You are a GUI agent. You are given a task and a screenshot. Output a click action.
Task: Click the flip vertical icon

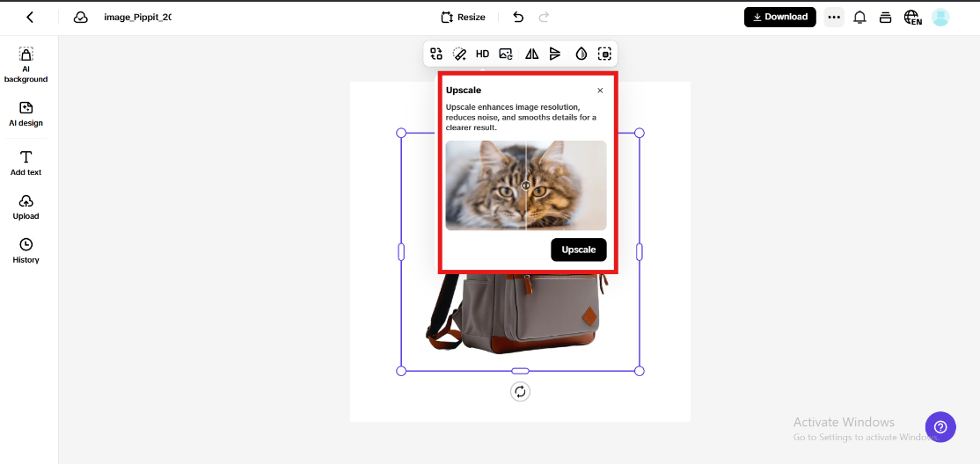coord(555,54)
